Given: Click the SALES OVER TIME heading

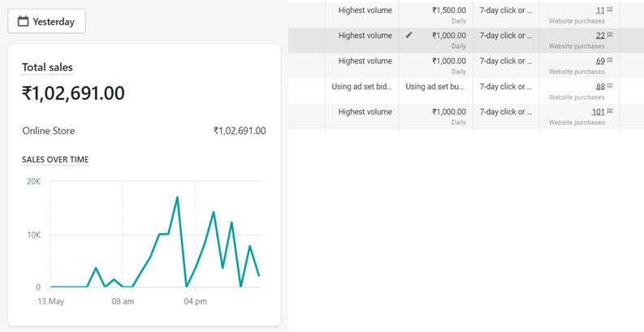Looking at the screenshot, I should click(x=55, y=160).
